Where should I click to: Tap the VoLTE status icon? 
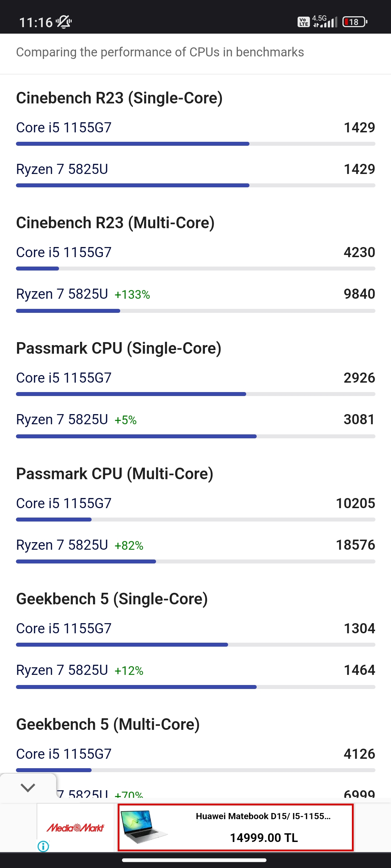tap(303, 22)
